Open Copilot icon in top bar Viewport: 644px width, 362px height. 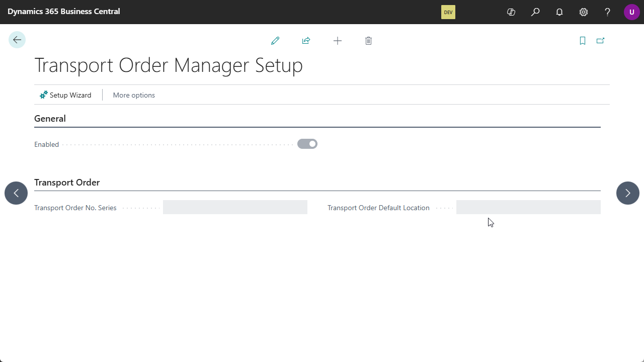(511, 12)
